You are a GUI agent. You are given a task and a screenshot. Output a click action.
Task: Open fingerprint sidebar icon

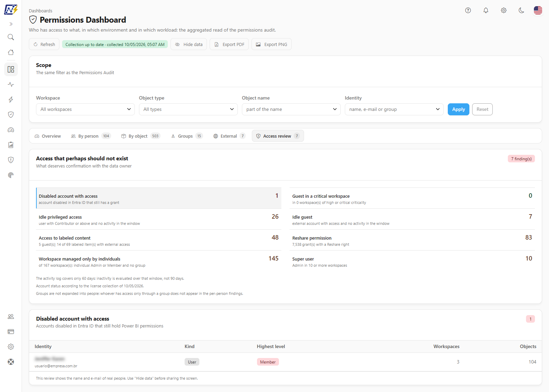coord(11,175)
